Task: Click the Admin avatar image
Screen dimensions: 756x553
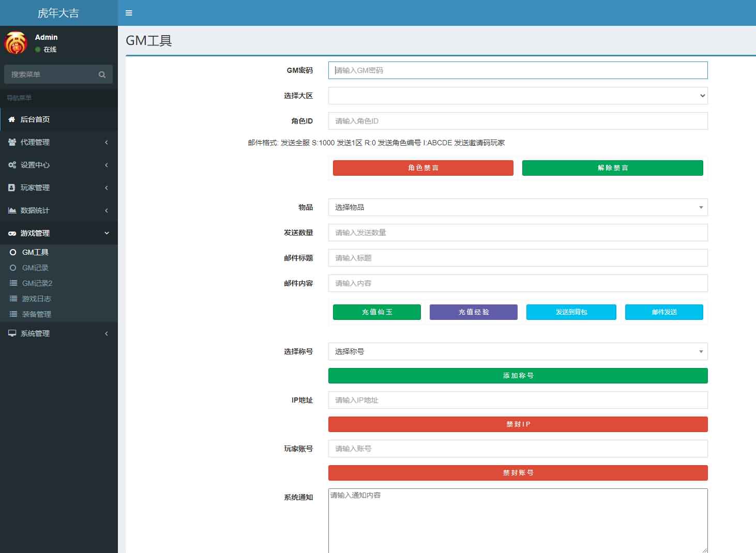Action: (16, 43)
